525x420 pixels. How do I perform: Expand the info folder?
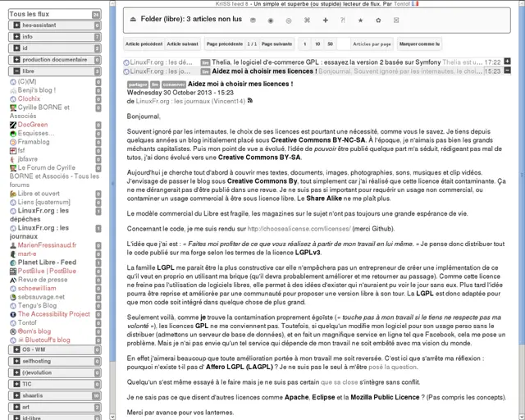point(16,37)
